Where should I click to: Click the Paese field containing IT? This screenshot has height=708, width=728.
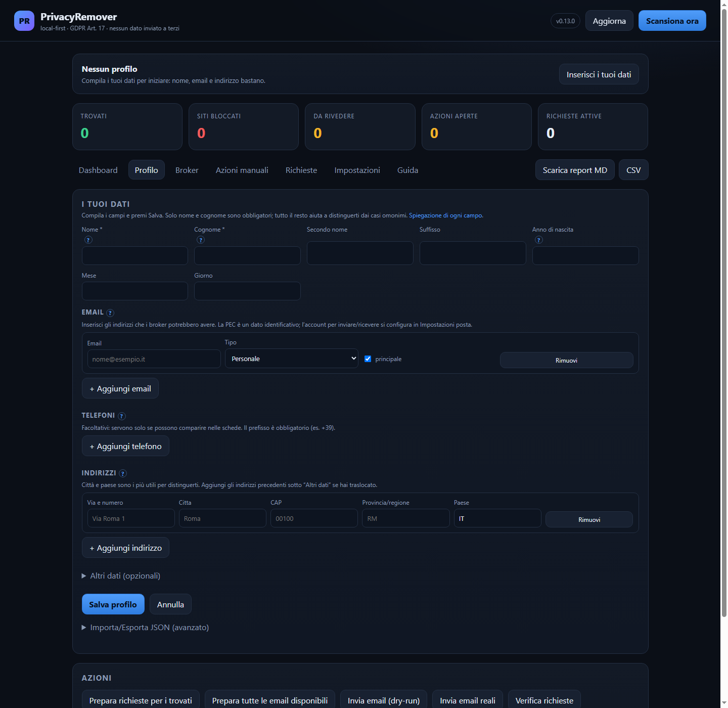point(497,518)
